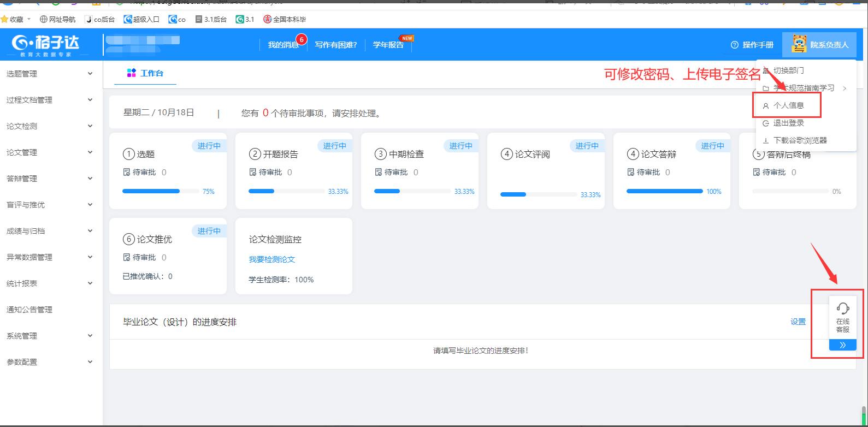Collapse customer service panel double-arrow button
Screen dimensions: 868x427
coord(842,345)
